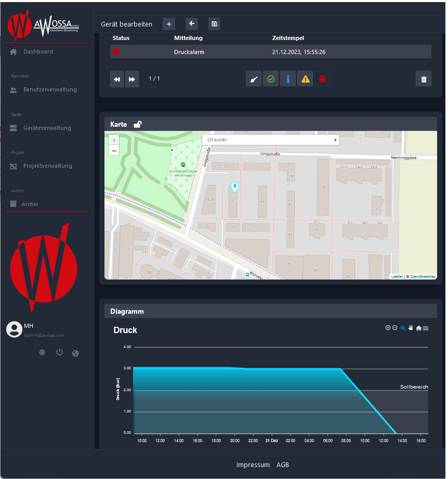
Task: Go to Projektverwaltung in the sidebar
Action: [47, 166]
